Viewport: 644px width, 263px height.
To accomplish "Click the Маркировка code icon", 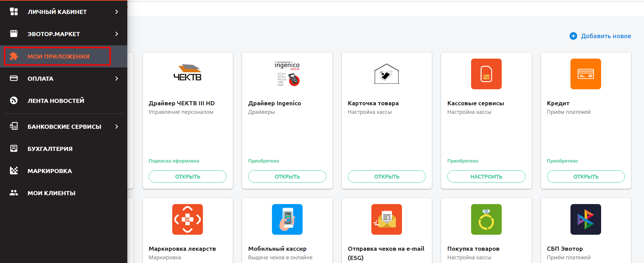I will (14, 171).
